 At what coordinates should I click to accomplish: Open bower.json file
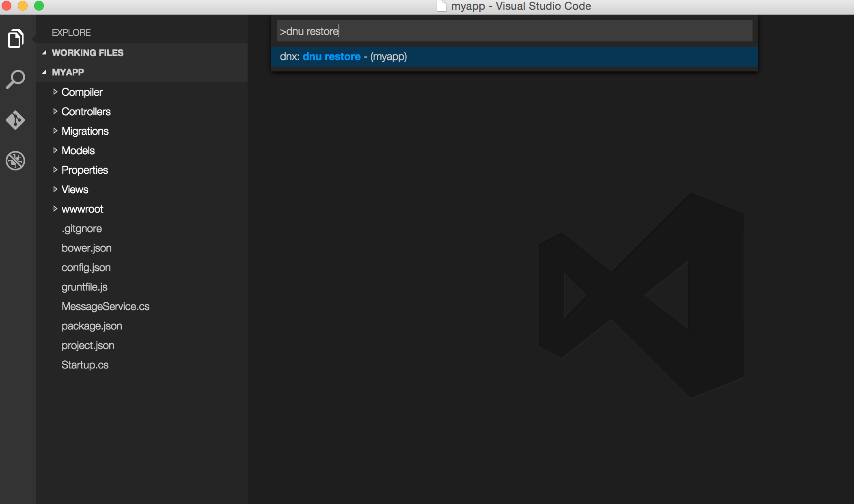86,248
